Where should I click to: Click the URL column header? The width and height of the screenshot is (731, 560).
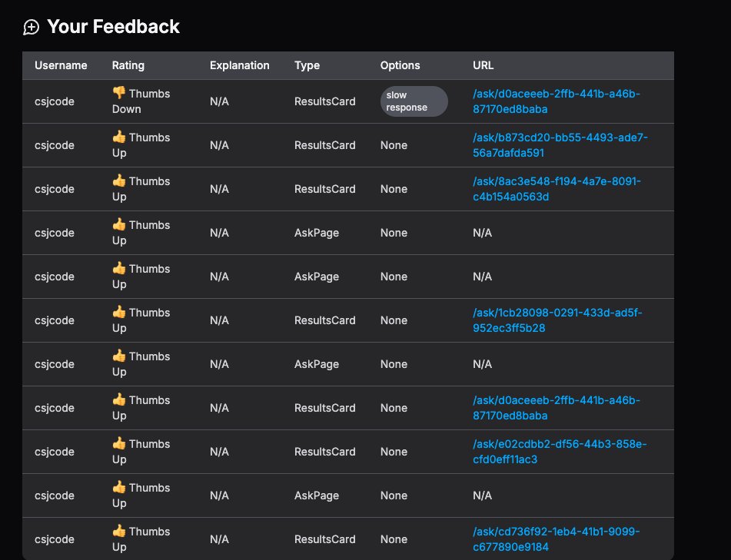click(483, 65)
